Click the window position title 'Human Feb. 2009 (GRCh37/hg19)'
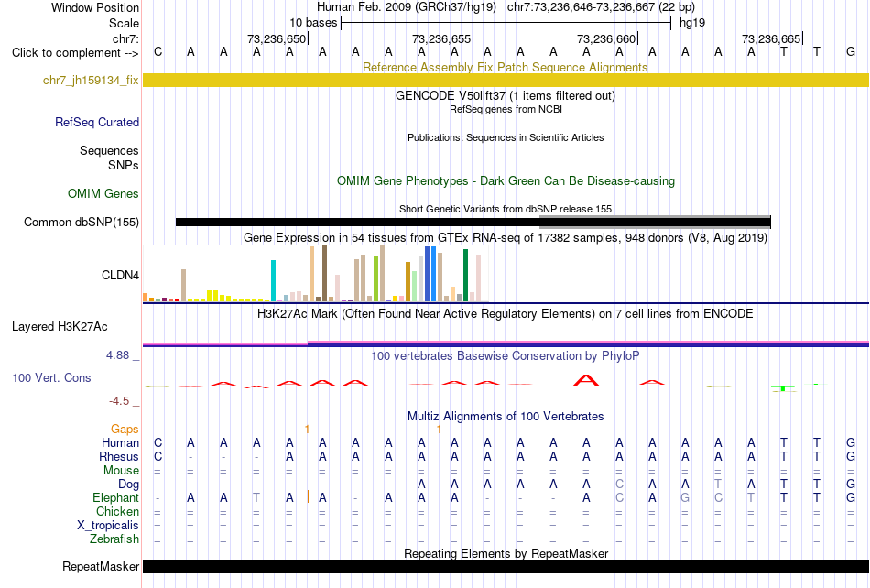This screenshot has height=588, width=870. 408,7
